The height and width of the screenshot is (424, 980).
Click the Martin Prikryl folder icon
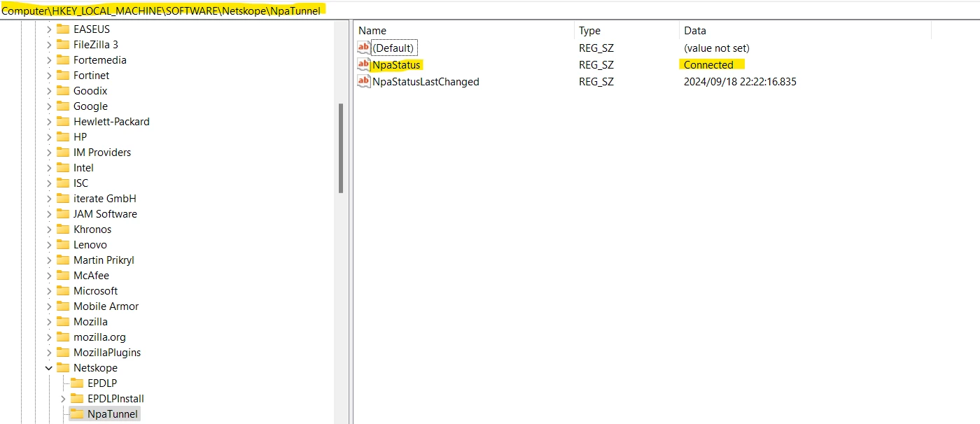pos(63,260)
